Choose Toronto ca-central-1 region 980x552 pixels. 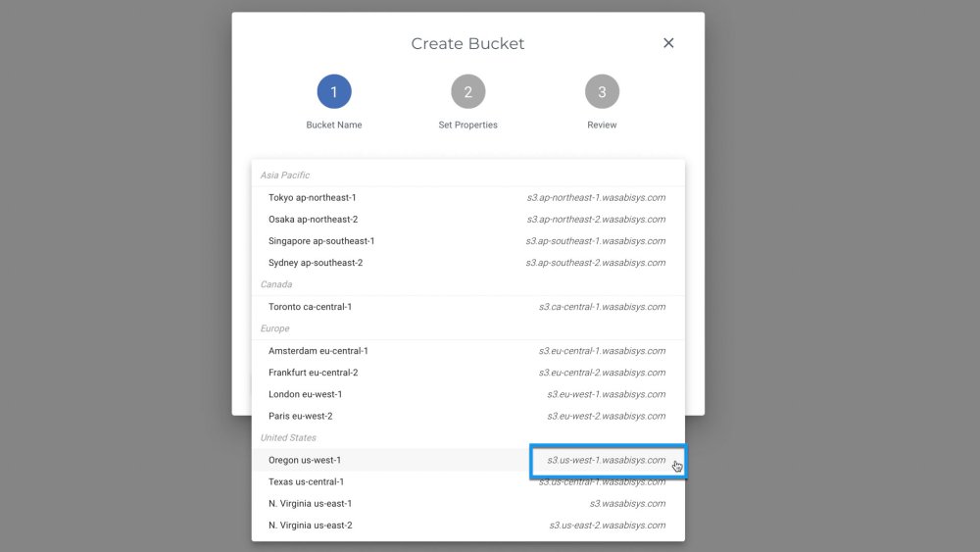[x=310, y=307]
